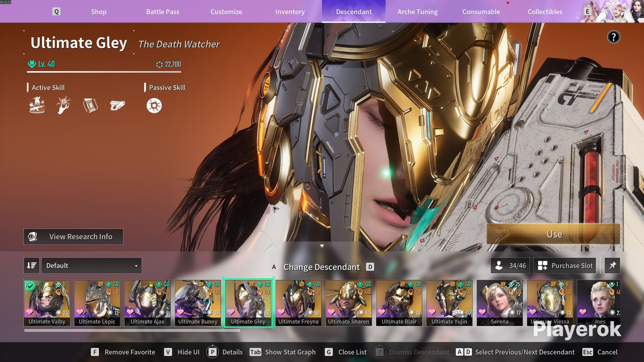Click the D next descendant key
This screenshot has width=644, height=362.
pyautogui.click(x=370, y=267)
